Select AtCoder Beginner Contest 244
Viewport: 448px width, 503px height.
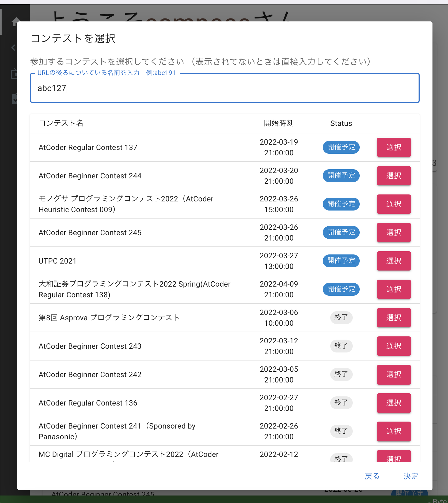[x=394, y=176]
